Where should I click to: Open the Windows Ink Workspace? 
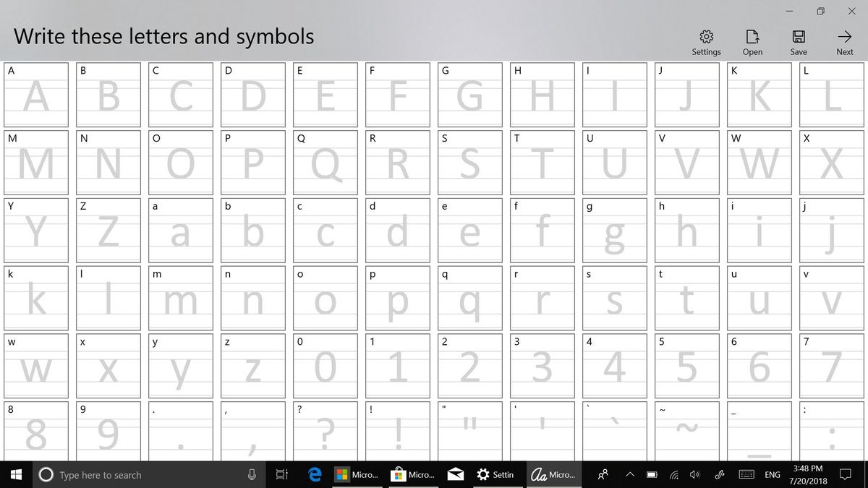(720, 475)
